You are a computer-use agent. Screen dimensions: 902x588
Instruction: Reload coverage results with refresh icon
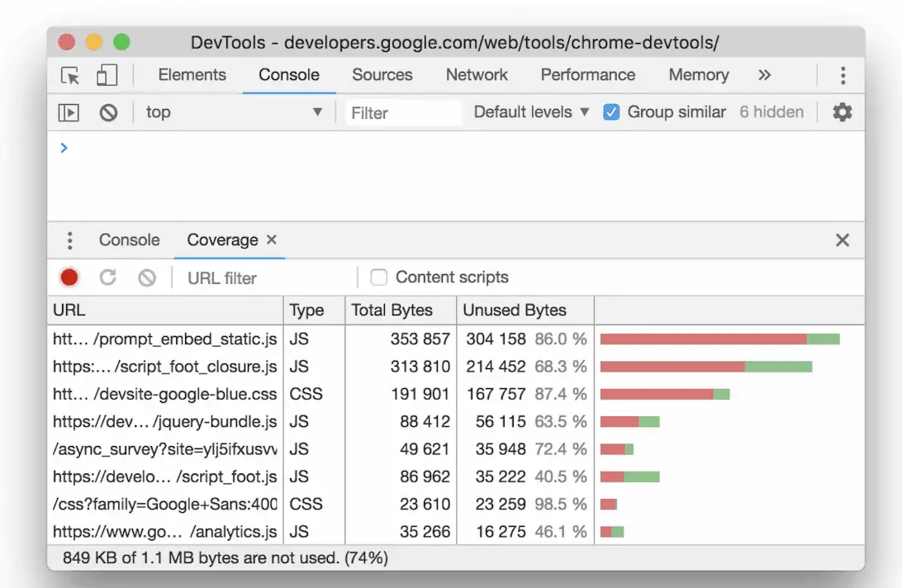(x=108, y=277)
